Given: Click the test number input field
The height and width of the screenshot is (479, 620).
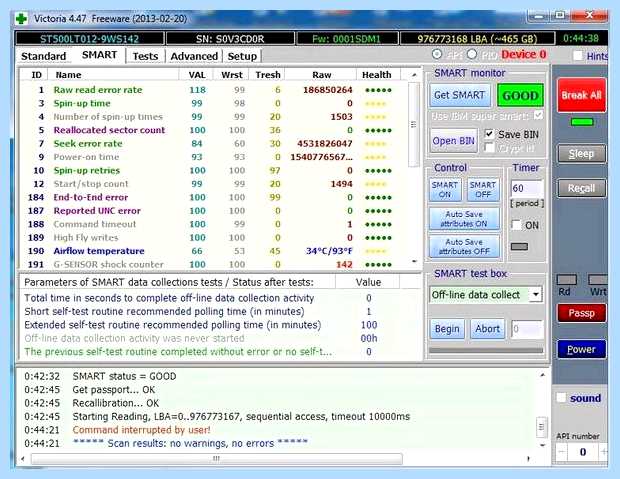Looking at the screenshot, I should tap(527, 329).
